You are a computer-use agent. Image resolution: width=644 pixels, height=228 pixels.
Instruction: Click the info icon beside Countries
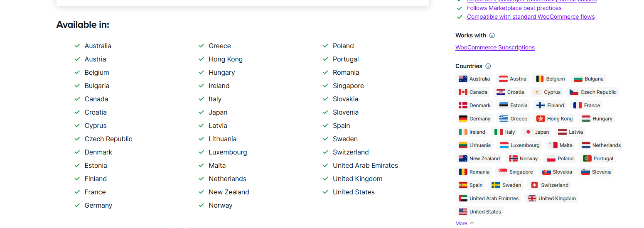pyautogui.click(x=488, y=66)
